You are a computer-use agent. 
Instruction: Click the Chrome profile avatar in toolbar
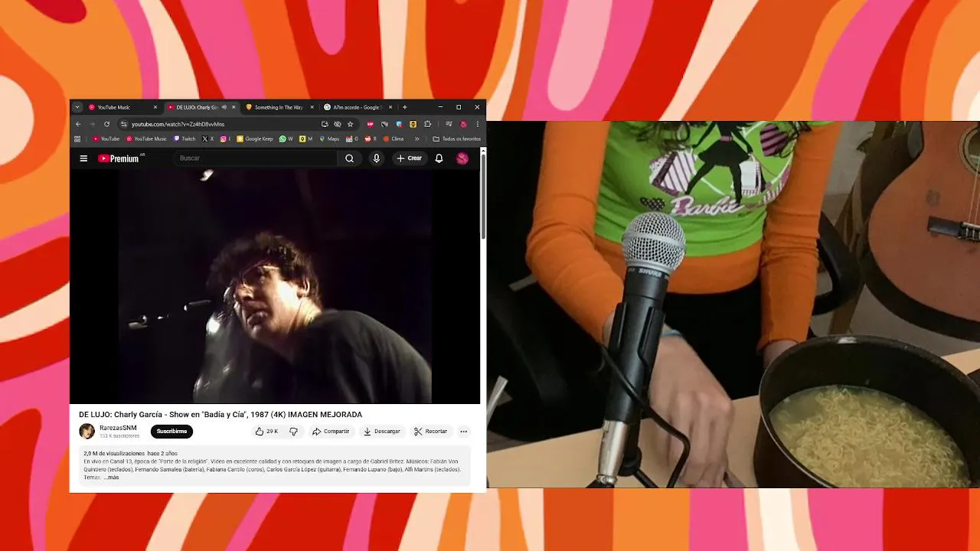[x=463, y=124]
